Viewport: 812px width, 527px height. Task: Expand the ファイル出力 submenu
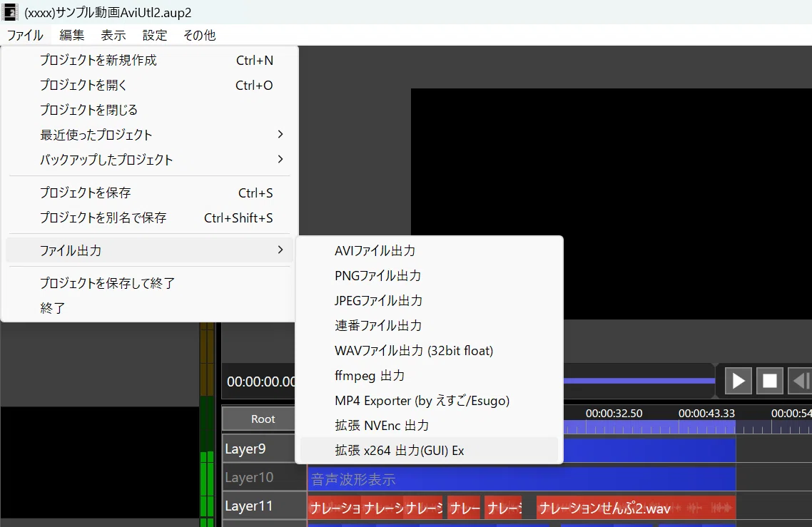tap(150, 250)
